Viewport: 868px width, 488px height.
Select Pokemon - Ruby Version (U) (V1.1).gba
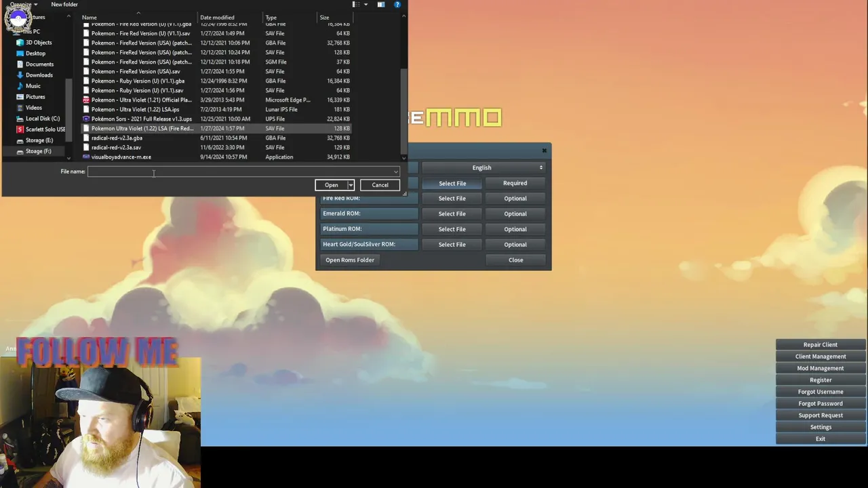pos(217,81)
